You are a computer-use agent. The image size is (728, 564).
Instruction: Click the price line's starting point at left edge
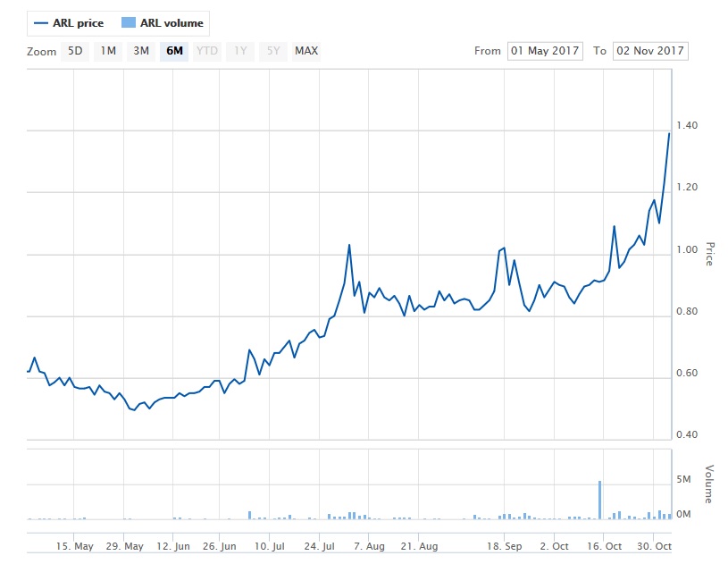28,371
